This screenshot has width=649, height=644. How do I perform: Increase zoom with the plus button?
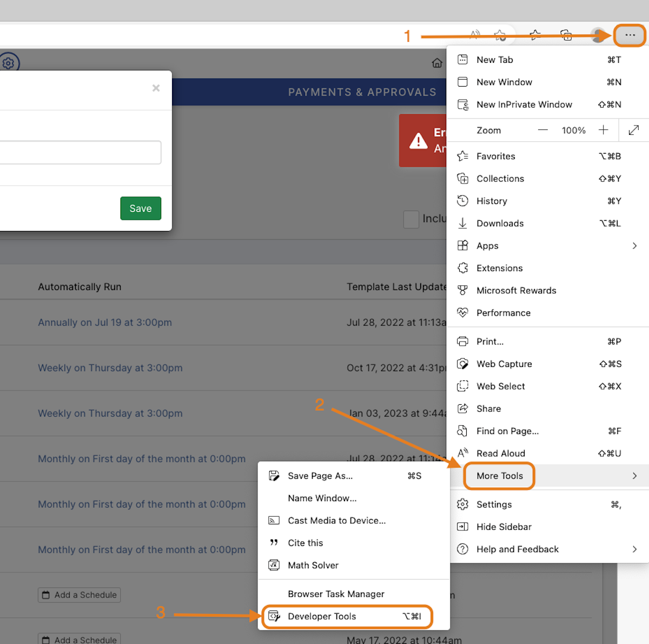tap(604, 130)
